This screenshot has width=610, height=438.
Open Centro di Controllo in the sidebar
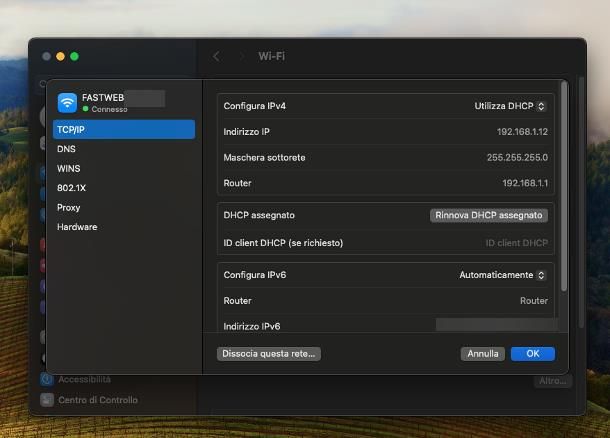pos(98,400)
